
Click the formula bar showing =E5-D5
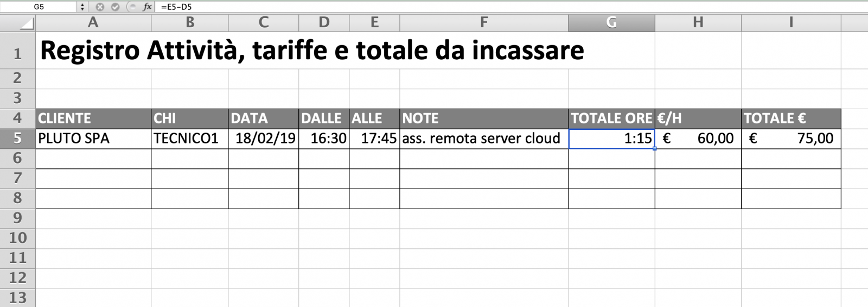tap(510, 7)
